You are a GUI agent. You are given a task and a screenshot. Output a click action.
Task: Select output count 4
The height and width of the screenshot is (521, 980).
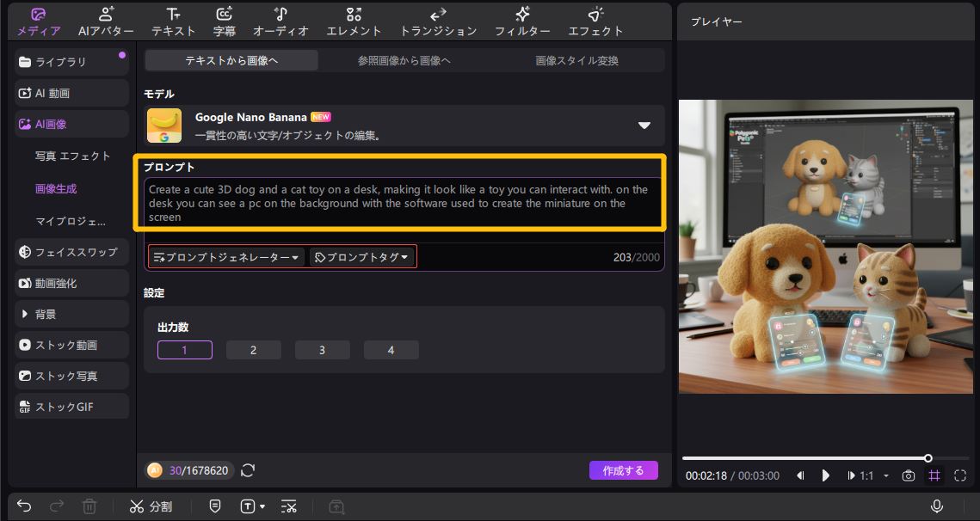coord(391,350)
